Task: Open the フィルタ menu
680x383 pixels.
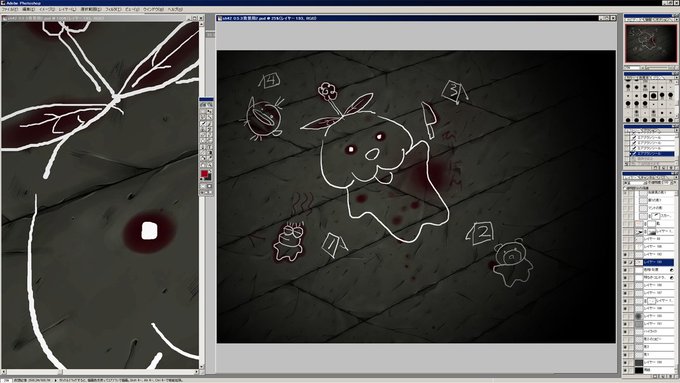Action: pyautogui.click(x=113, y=9)
